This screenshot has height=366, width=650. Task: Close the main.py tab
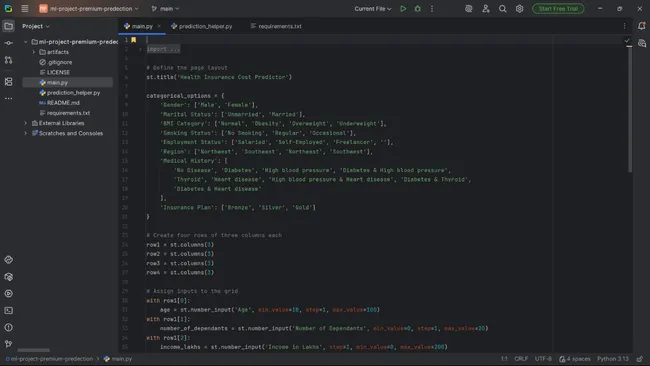tap(159, 26)
